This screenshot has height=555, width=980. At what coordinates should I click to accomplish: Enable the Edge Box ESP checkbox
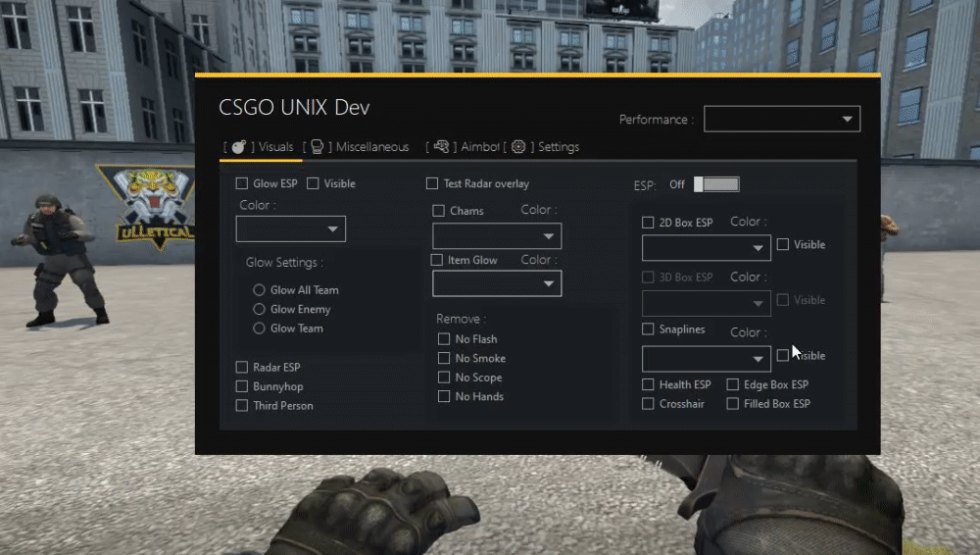coord(732,384)
